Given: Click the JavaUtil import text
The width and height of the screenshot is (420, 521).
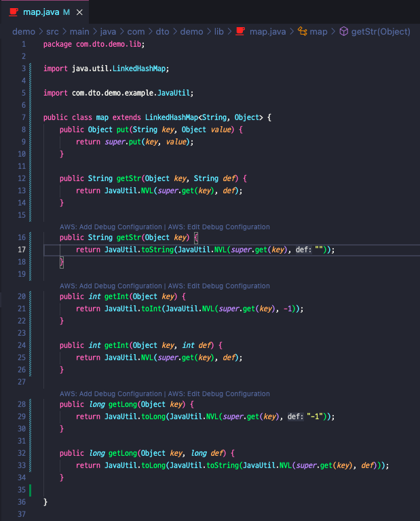Looking at the screenshot, I should [174, 93].
